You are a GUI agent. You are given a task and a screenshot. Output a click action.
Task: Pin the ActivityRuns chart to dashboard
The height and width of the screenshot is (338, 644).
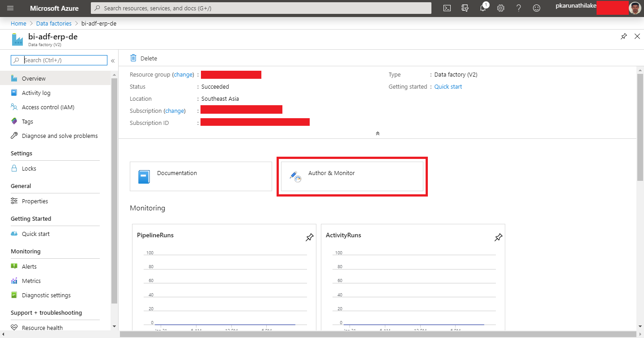(498, 237)
